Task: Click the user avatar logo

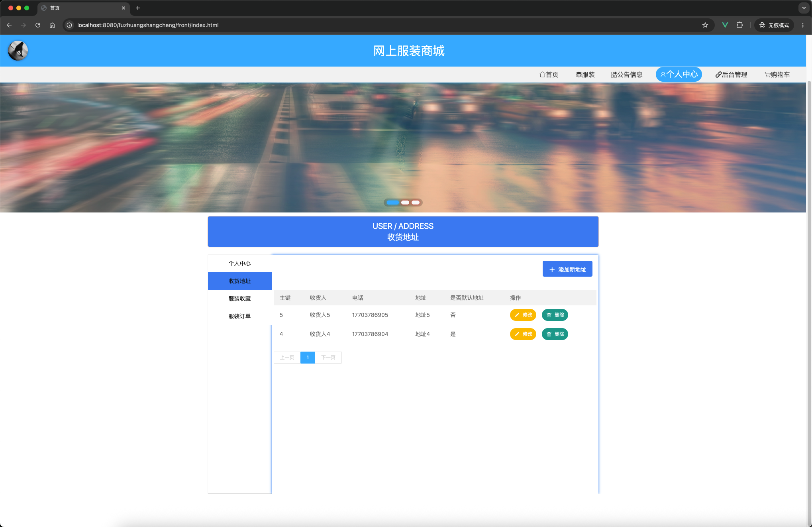Action: [x=18, y=51]
